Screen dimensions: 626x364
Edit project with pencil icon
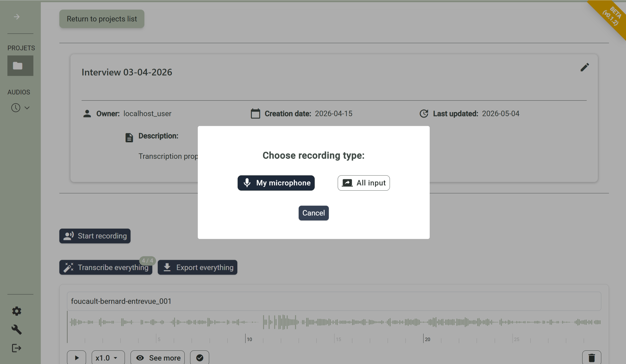click(584, 67)
